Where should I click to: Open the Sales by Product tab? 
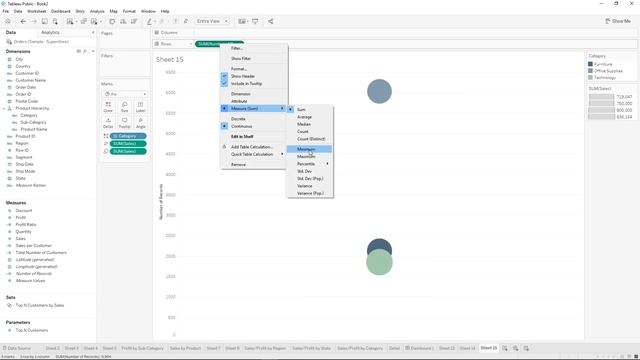(185, 348)
